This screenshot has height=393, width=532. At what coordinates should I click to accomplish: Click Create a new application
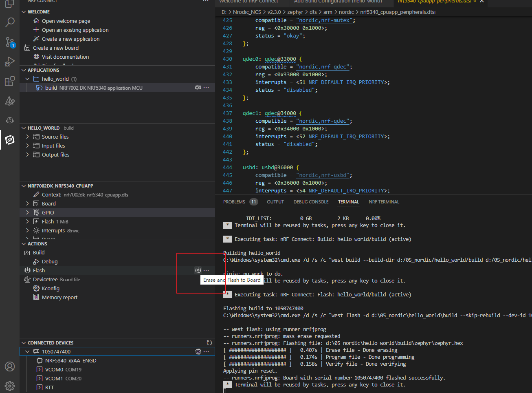(71, 39)
